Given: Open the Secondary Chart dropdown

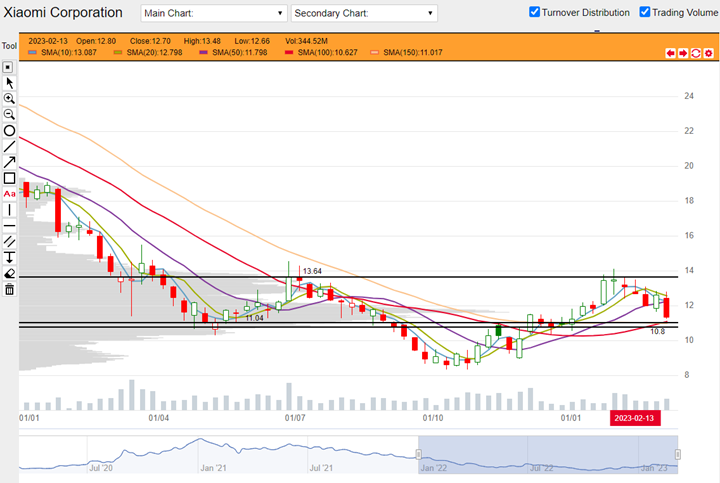Looking at the screenshot, I should coord(364,13).
